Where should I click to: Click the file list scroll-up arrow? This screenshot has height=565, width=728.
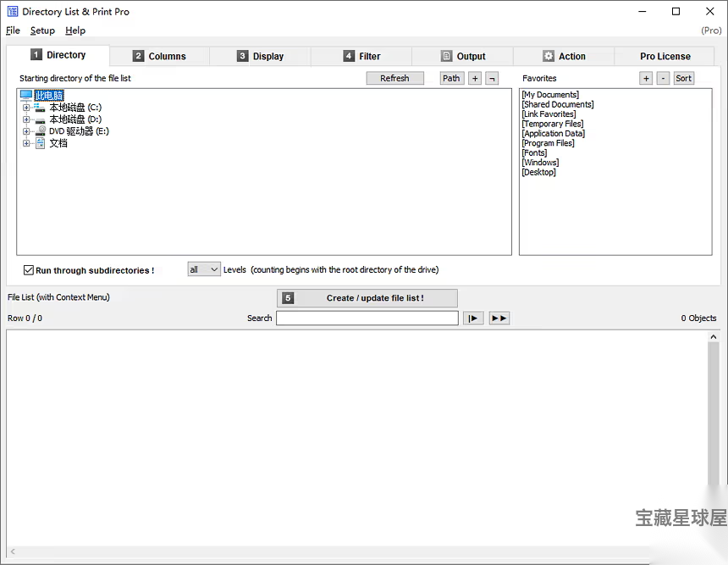714,337
